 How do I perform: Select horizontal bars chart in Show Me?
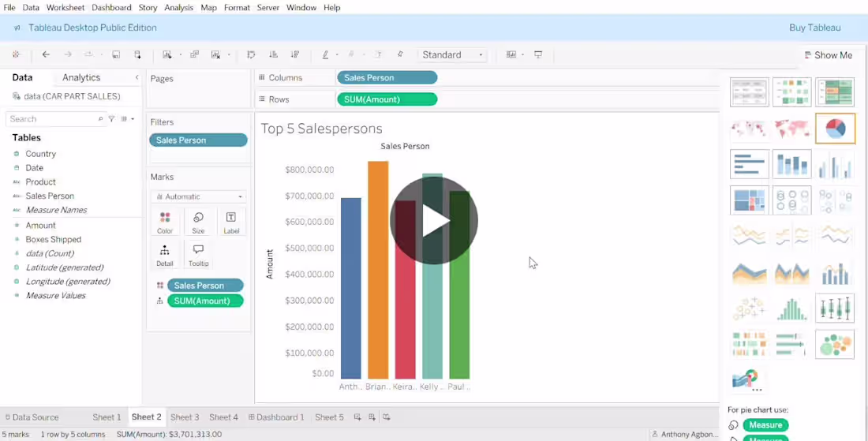click(x=749, y=164)
